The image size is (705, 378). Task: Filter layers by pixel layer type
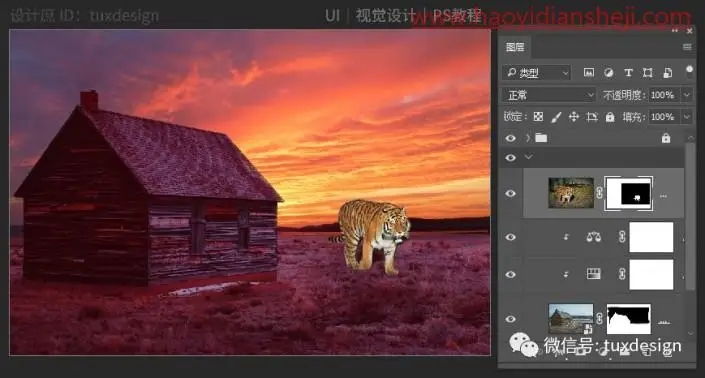click(589, 72)
